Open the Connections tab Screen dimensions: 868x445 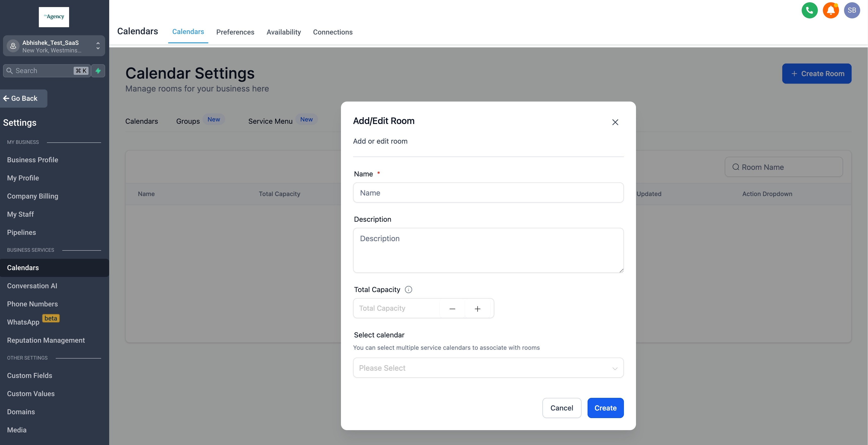click(x=333, y=32)
